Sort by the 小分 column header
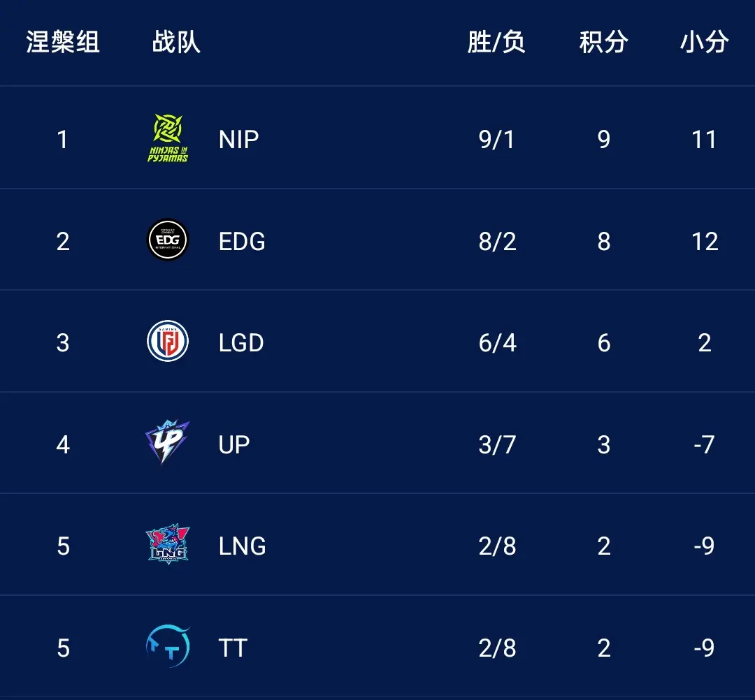This screenshot has width=755, height=700. point(705,42)
